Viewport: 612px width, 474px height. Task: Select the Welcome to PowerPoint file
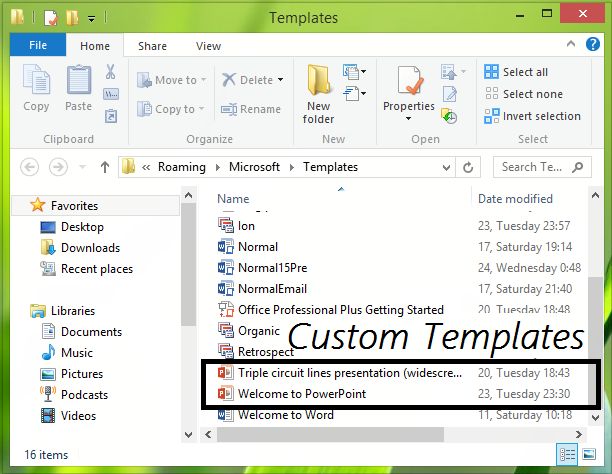coord(292,394)
